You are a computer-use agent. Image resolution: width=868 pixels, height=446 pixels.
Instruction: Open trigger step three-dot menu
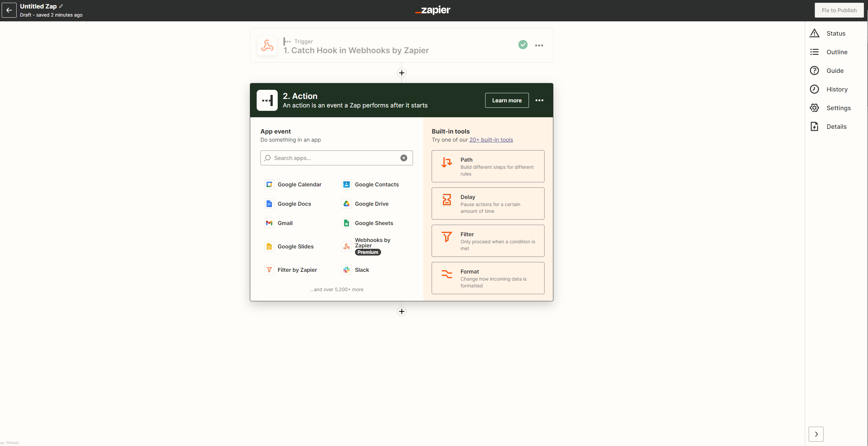coord(539,45)
